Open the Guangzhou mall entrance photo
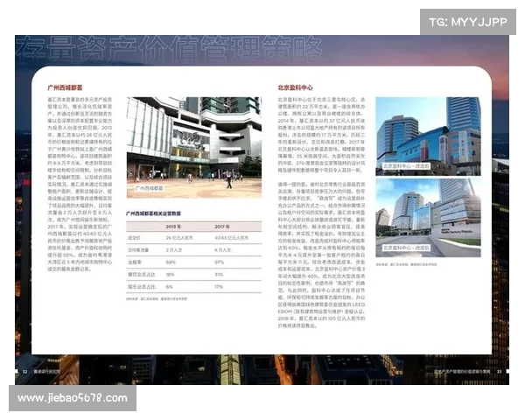Screen dimensions: 525x420 [194, 147]
